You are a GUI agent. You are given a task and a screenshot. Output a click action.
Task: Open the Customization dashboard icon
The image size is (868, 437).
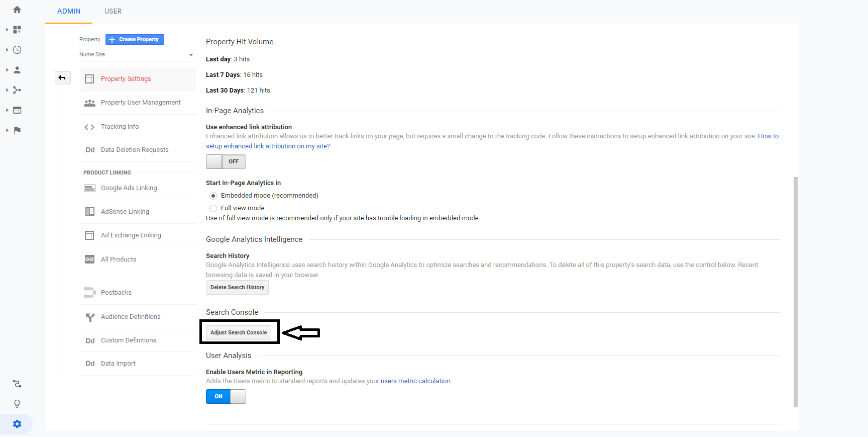[17, 30]
